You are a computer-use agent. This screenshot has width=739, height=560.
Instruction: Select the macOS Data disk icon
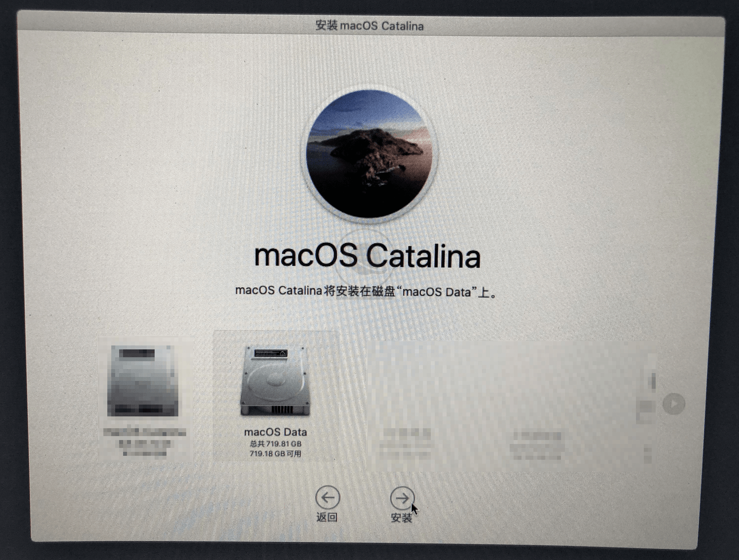pyautogui.click(x=275, y=381)
